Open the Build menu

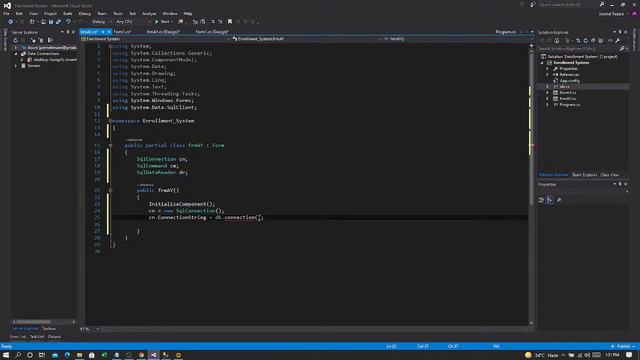click(68, 13)
